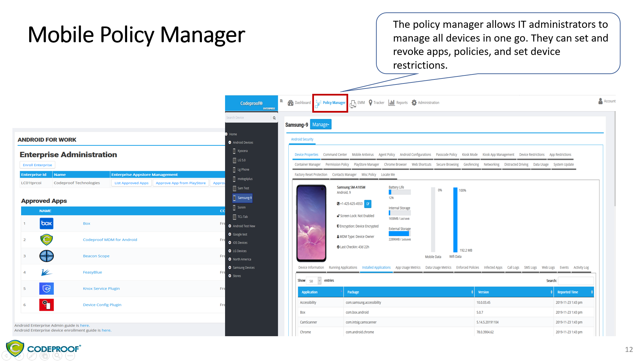Select the Kyocera device in tree
Image resolution: width=644 pixels, height=362 pixels.
240,151
